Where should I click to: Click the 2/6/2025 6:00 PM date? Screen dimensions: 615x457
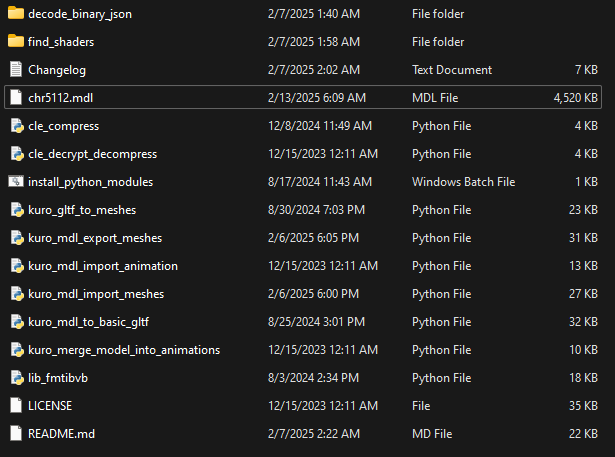pos(313,294)
